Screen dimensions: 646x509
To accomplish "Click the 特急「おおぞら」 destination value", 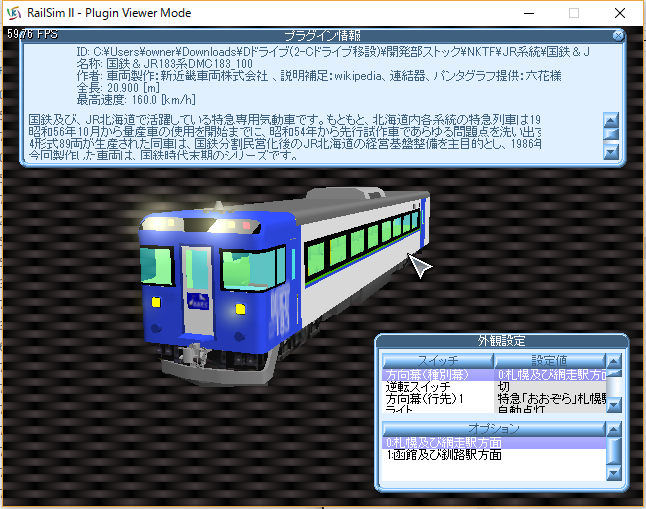I will tap(551, 399).
